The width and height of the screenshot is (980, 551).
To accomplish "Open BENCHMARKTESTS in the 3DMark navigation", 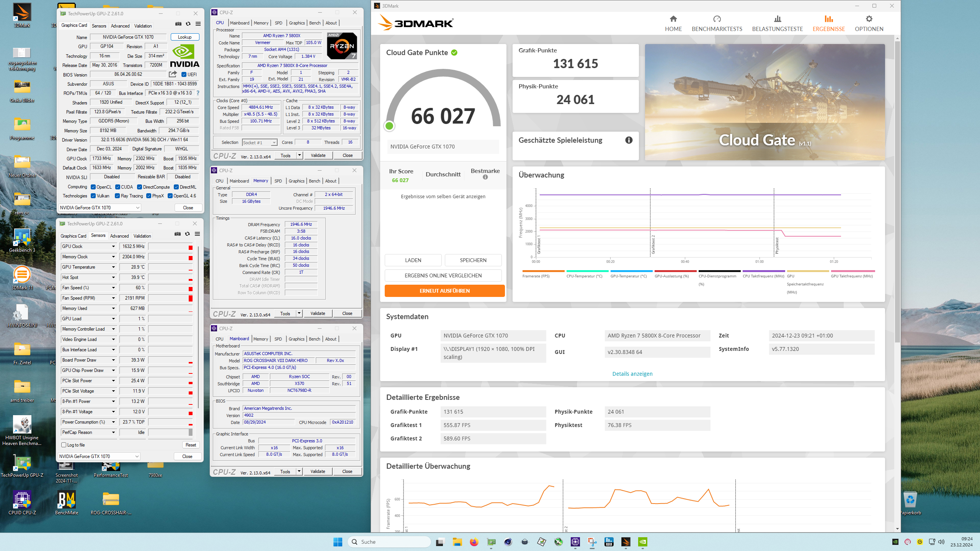I will [717, 24].
